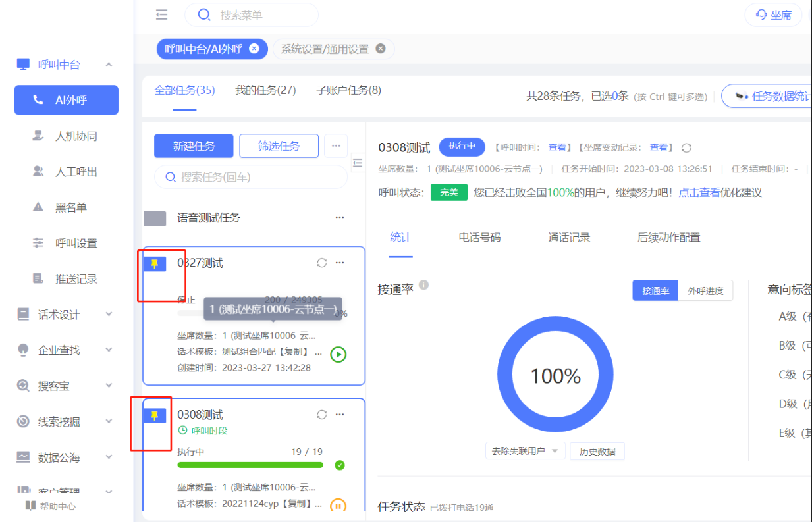The image size is (812, 522).
Task: Refresh the 0308测试 task detail header
Action: click(687, 148)
